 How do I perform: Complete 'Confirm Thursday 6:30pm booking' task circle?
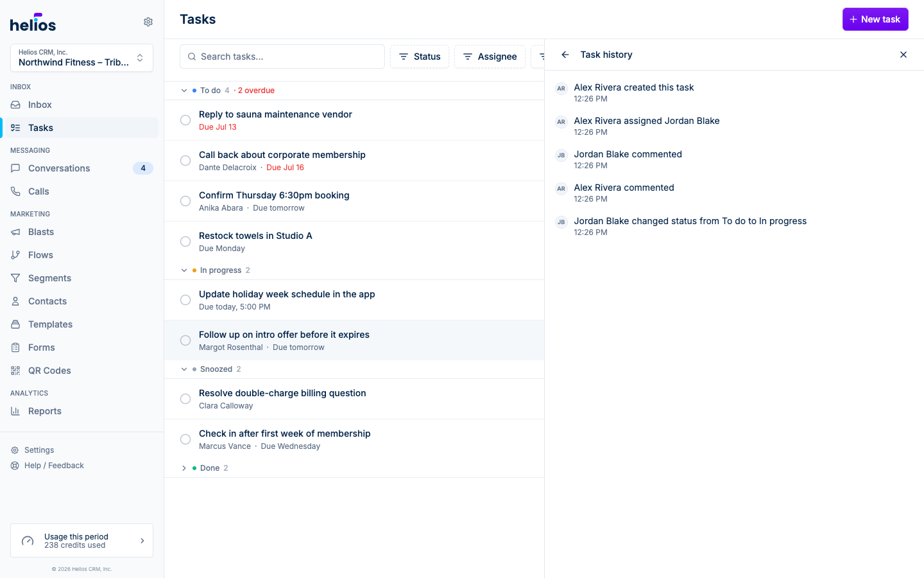[185, 201]
